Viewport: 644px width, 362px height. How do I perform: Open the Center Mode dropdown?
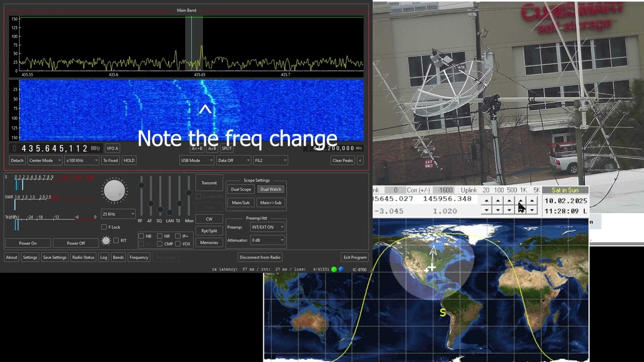click(x=45, y=160)
